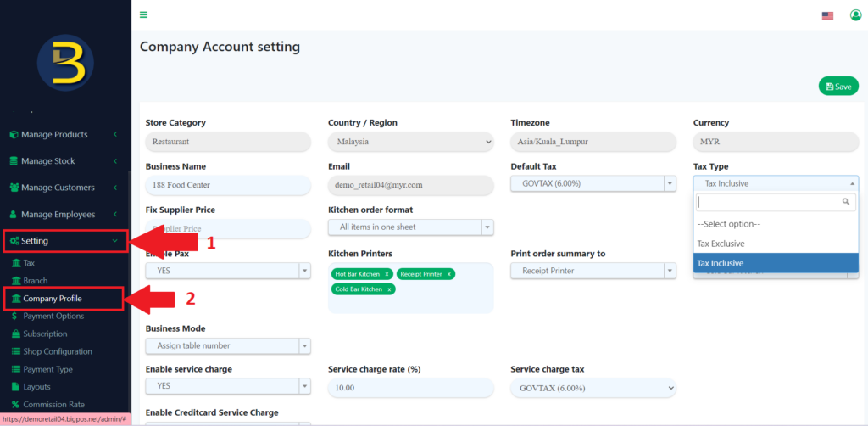This screenshot has height=426, width=868.
Task: Click the B company logo
Action: click(65, 63)
